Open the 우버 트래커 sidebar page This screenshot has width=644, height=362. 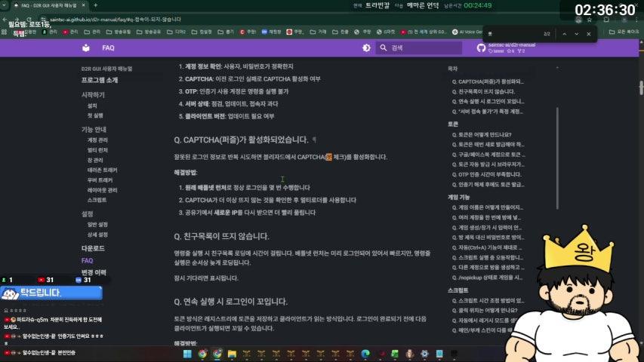tap(100, 180)
